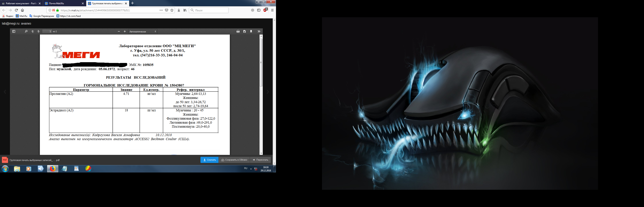Print the PDF document
The height and width of the screenshot is (207, 644).
(238, 31)
